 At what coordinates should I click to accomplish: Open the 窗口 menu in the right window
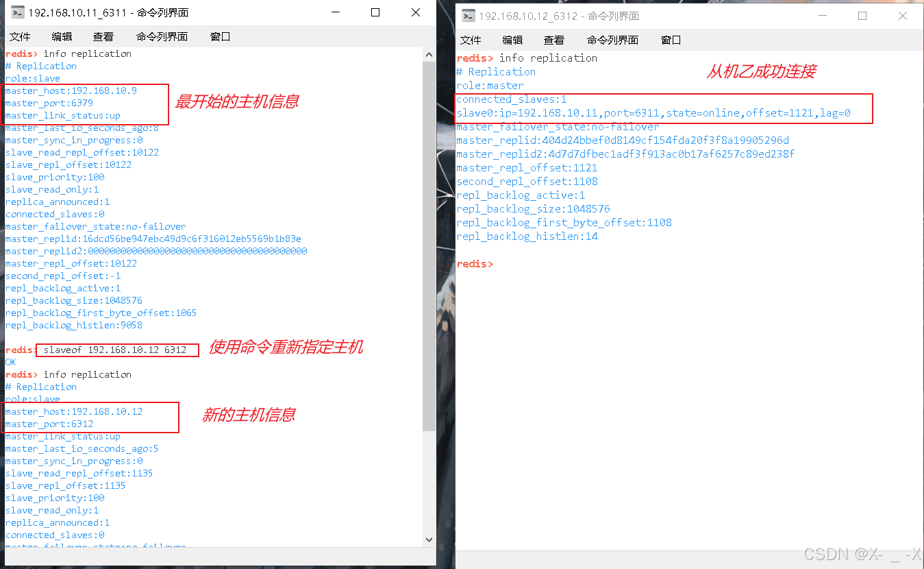tap(671, 40)
